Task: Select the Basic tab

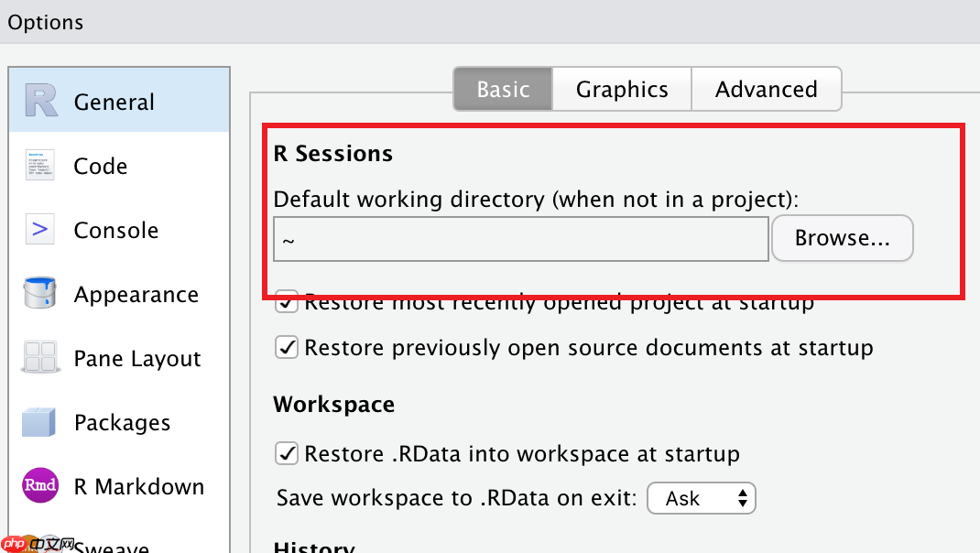Action: [503, 90]
